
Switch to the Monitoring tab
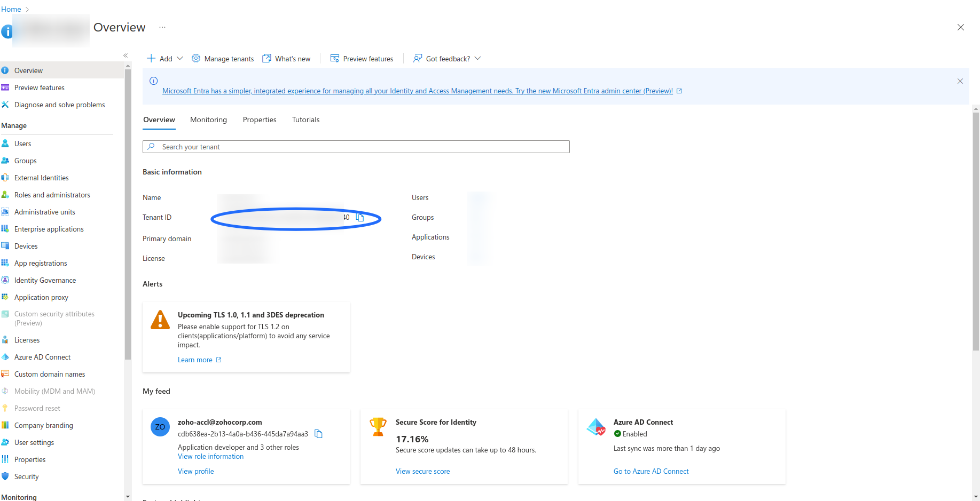[x=208, y=120]
